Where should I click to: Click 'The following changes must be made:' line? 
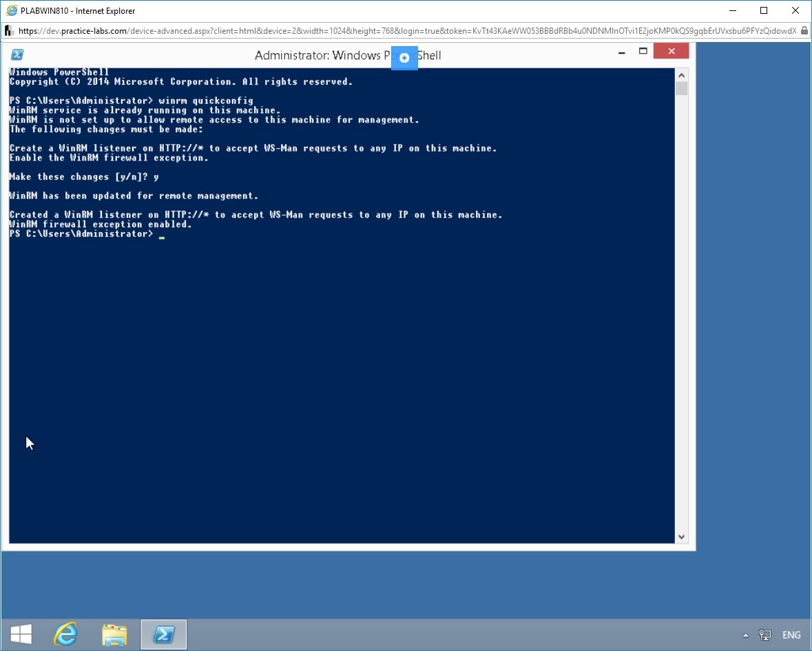click(106, 130)
